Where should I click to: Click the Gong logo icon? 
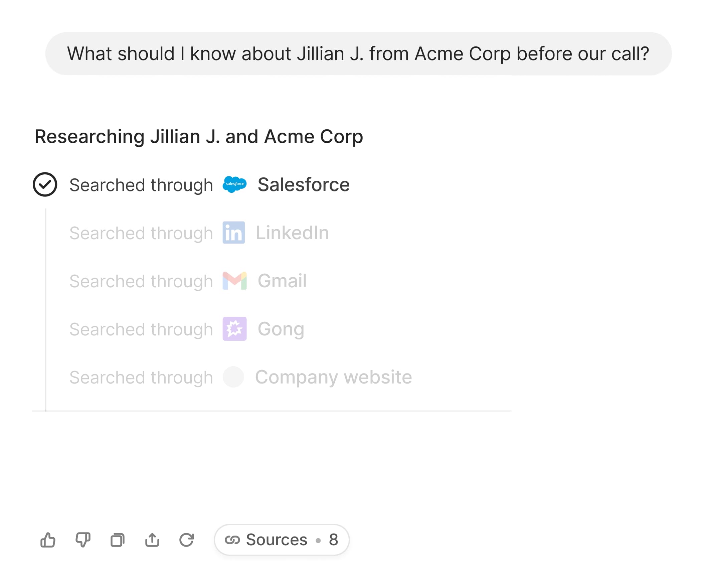click(x=235, y=329)
